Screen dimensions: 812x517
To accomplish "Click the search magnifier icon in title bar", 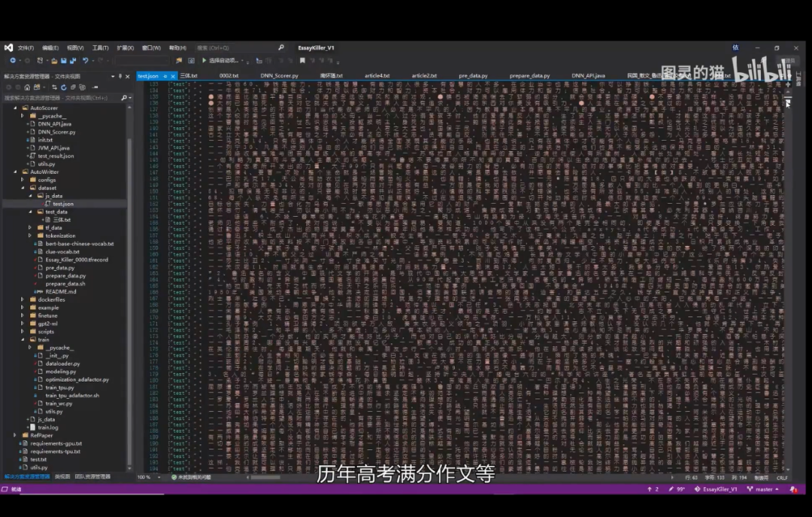I will pos(281,47).
